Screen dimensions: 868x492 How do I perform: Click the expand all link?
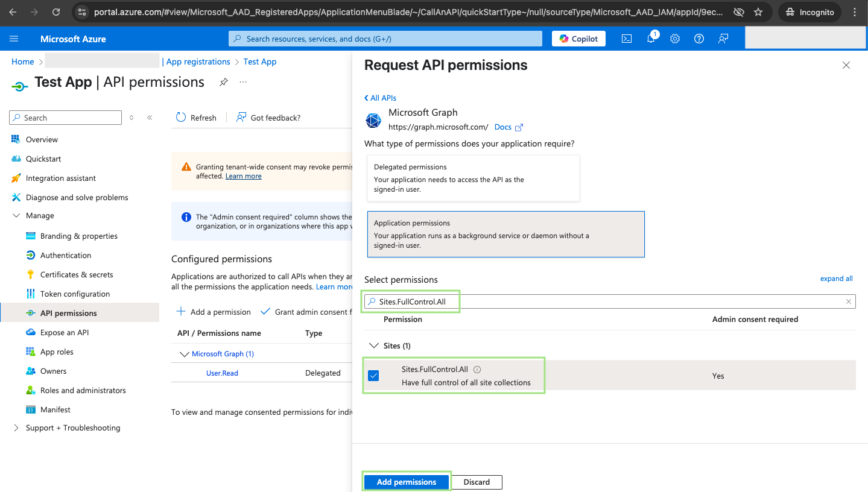click(x=836, y=279)
